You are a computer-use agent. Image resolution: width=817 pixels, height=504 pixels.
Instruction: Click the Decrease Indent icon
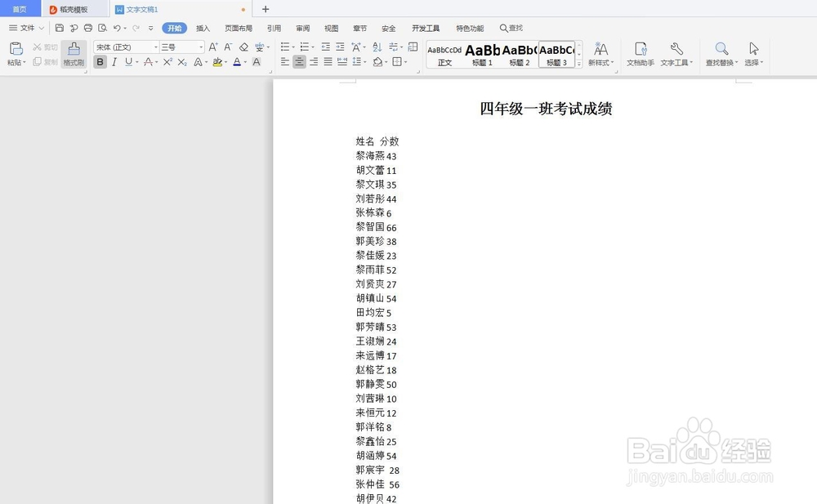[326, 47]
